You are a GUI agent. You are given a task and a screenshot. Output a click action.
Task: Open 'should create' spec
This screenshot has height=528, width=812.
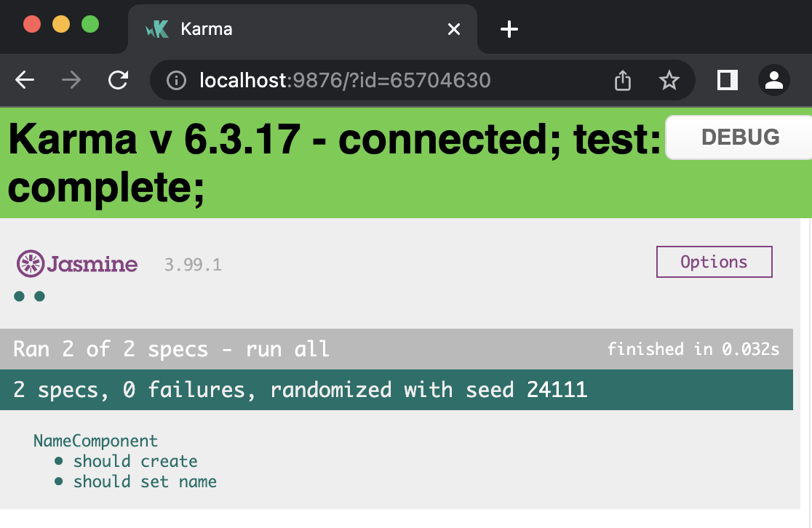point(135,461)
